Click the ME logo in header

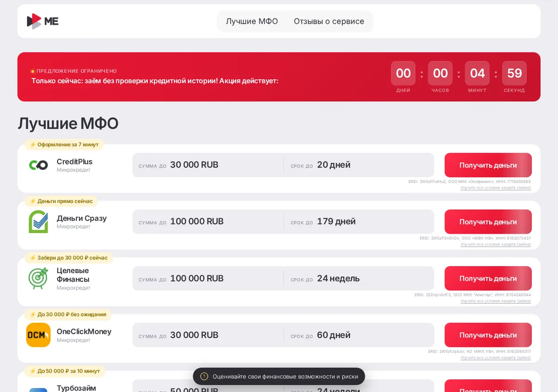pyautogui.click(x=43, y=21)
